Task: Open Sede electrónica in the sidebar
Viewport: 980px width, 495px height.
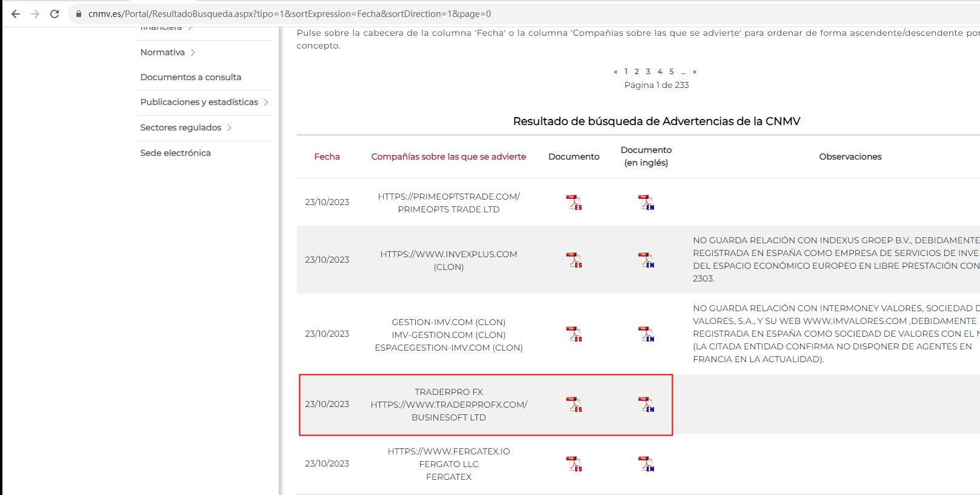Action: pyautogui.click(x=176, y=153)
